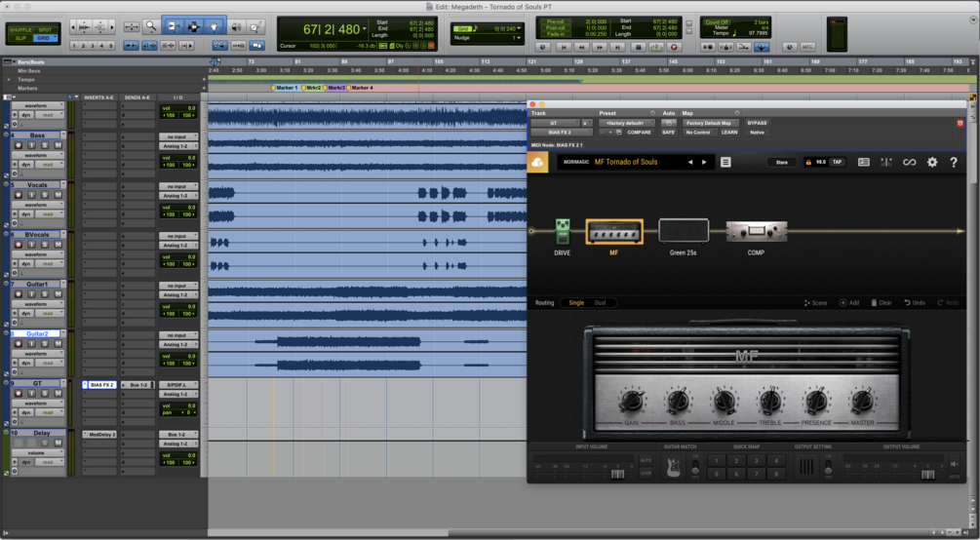Open BIAS FX MIDI/pedalboard view icon
Image resolution: width=980 pixels, height=540 pixels.
(x=863, y=162)
